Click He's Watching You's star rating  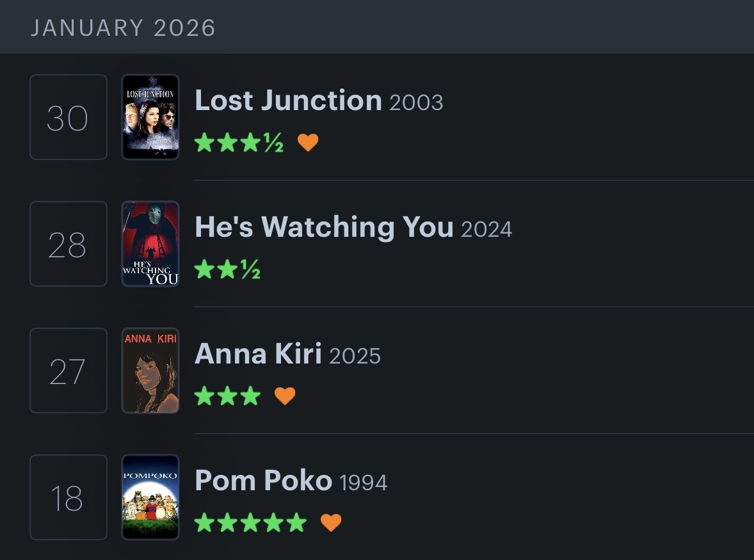227,269
